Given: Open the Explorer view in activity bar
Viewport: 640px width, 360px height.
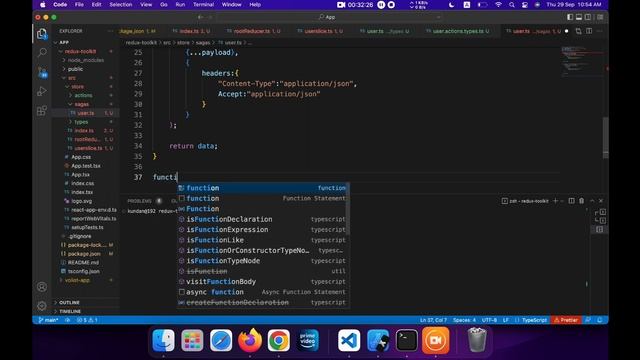Looking at the screenshot, I should pos(42,34).
